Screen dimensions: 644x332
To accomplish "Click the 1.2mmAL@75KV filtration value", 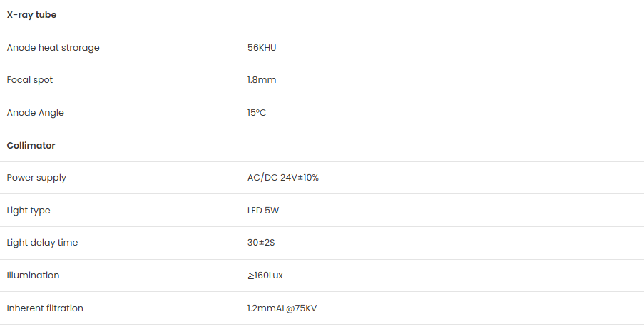I will pyautogui.click(x=282, y=308).
